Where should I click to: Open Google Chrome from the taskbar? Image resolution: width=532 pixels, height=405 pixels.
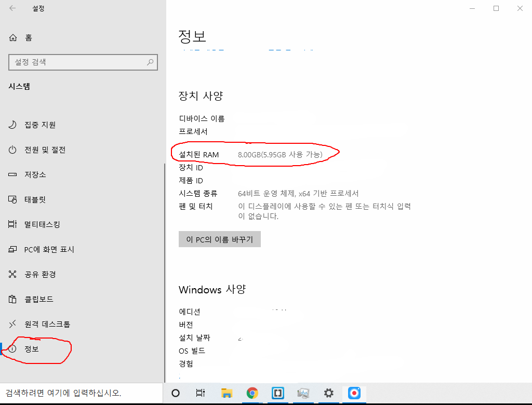pyautogui.click(x=252, y=393)
